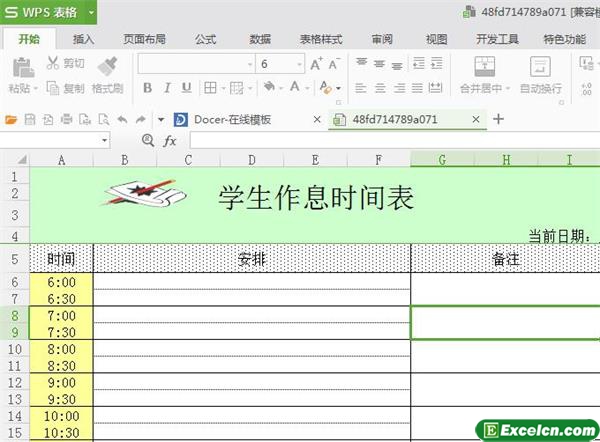Select column D header

point(252,160)
